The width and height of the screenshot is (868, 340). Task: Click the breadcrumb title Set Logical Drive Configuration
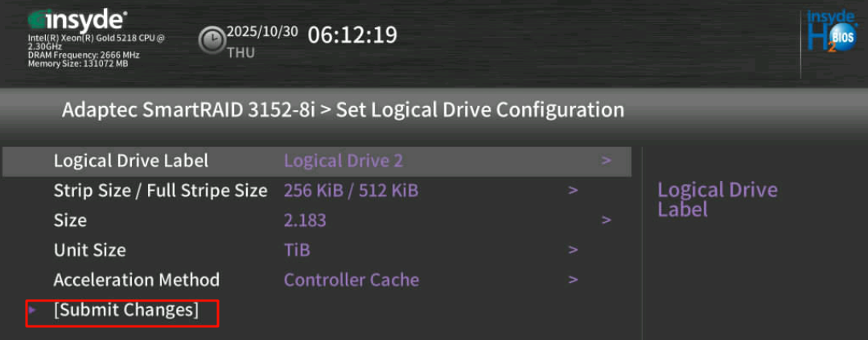479,110
